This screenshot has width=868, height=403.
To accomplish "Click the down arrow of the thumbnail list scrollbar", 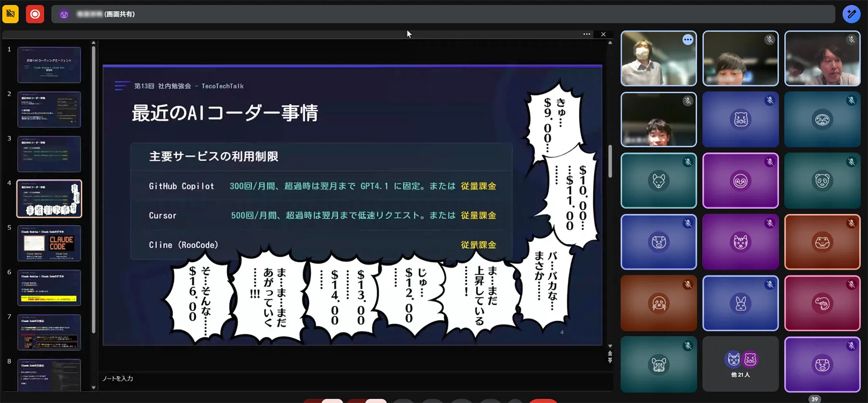I will [x=94, y=387].
